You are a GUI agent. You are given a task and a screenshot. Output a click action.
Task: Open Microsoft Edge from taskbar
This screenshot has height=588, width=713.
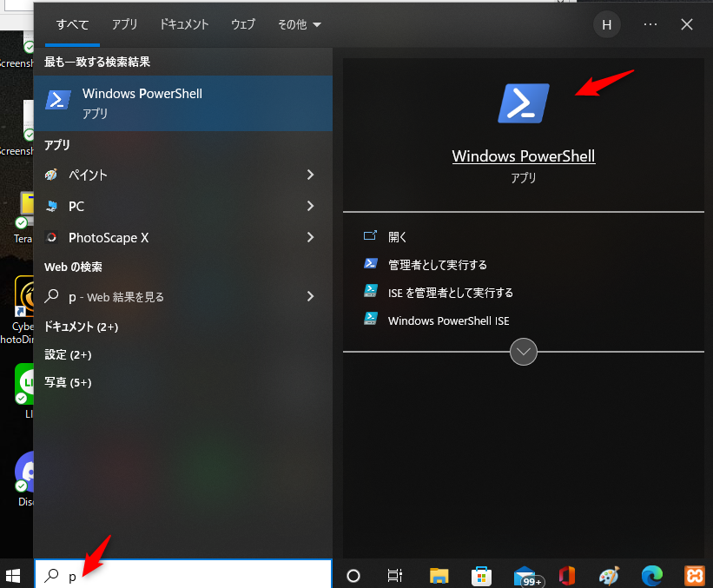pyautogui.click(x=652, y=576)
